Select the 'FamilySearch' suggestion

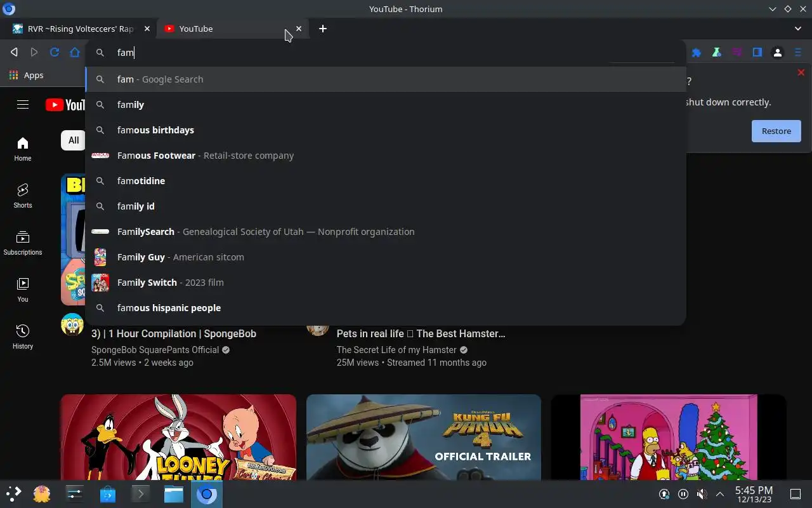pos(386,232)
